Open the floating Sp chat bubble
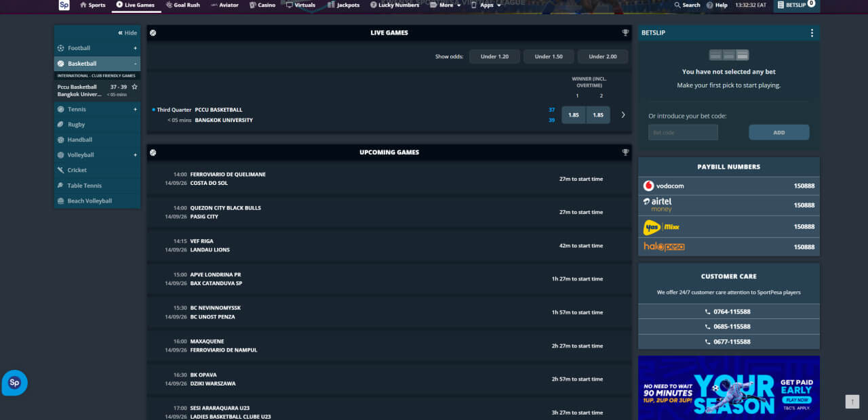The height and width of the screenshot is (420, 868). (14, 383)
